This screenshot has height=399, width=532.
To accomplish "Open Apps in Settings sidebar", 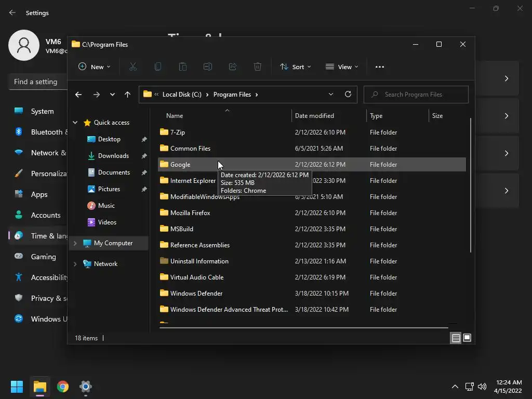I will coord(38,194).
